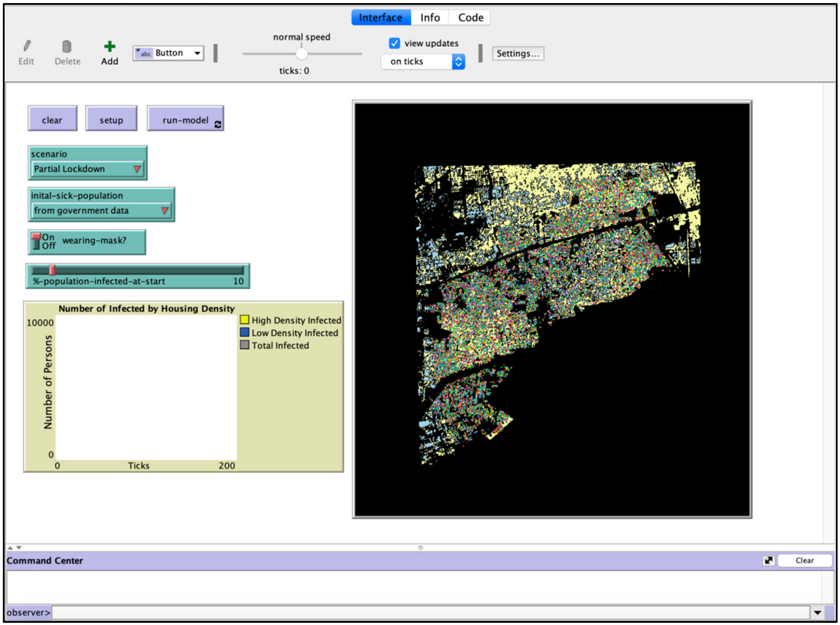This screenshot has height=625, width=840.
Task: Toggle the wearing-mask? switch
Action: coord(37,241)
